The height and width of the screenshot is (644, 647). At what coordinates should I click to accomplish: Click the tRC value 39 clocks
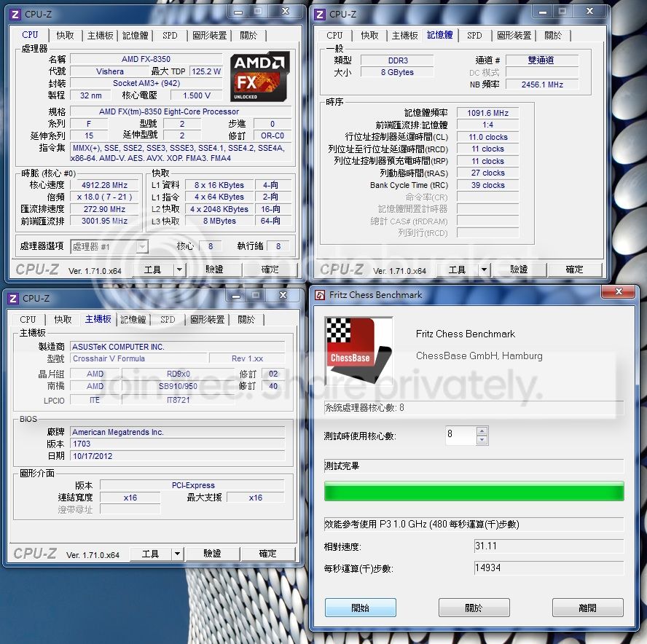click(x=487, y=185)
